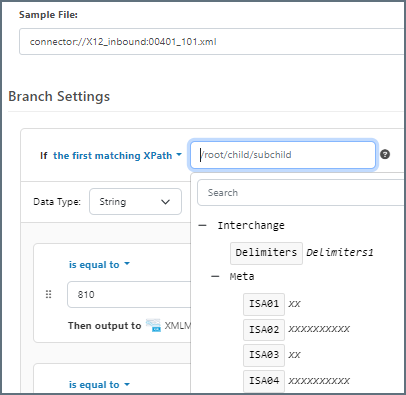
Task: Click the Meta node label
Action: (242, 276)
